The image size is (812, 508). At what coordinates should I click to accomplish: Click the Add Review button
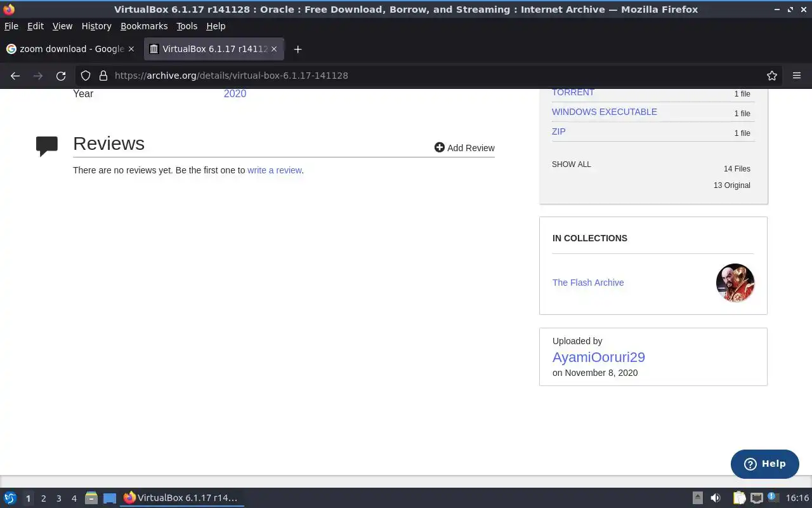pos(464,147)
